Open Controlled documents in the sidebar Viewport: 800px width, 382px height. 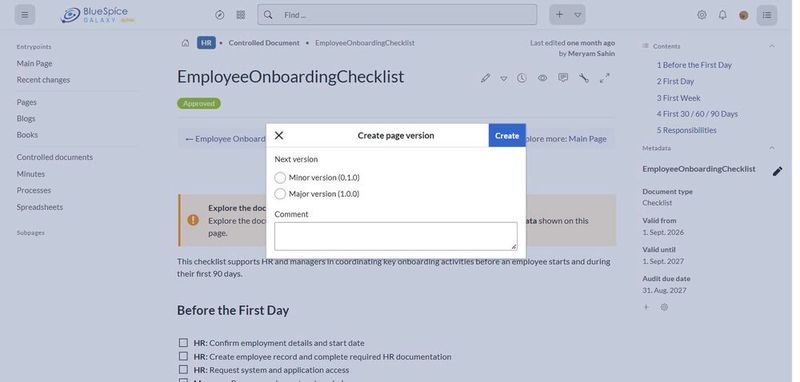[x=55, y=157]
